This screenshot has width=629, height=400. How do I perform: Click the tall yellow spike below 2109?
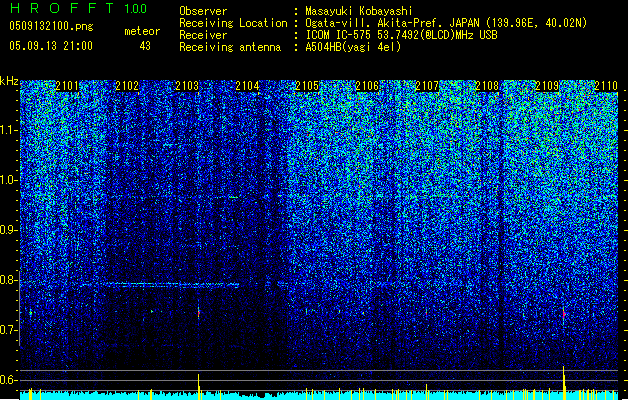564,382
